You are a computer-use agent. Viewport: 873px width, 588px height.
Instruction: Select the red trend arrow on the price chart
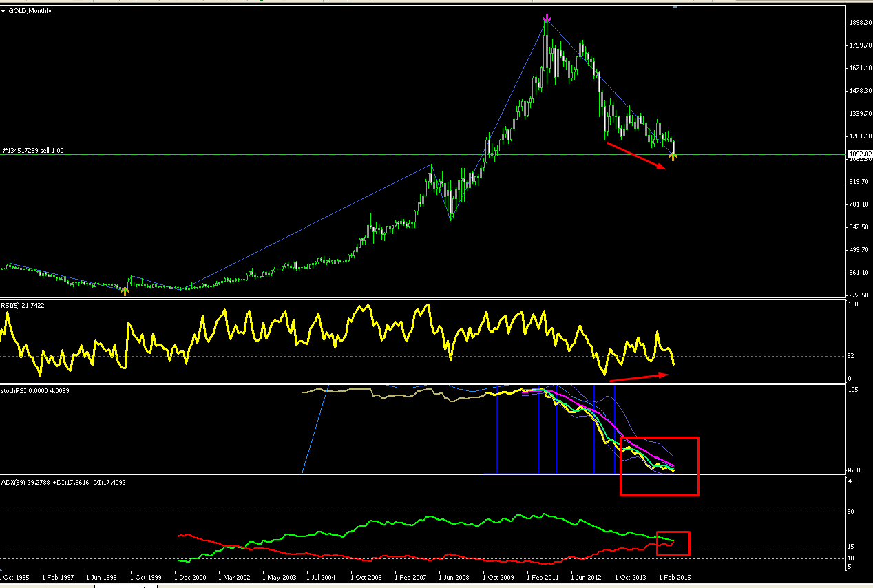[x=636, y=157]
